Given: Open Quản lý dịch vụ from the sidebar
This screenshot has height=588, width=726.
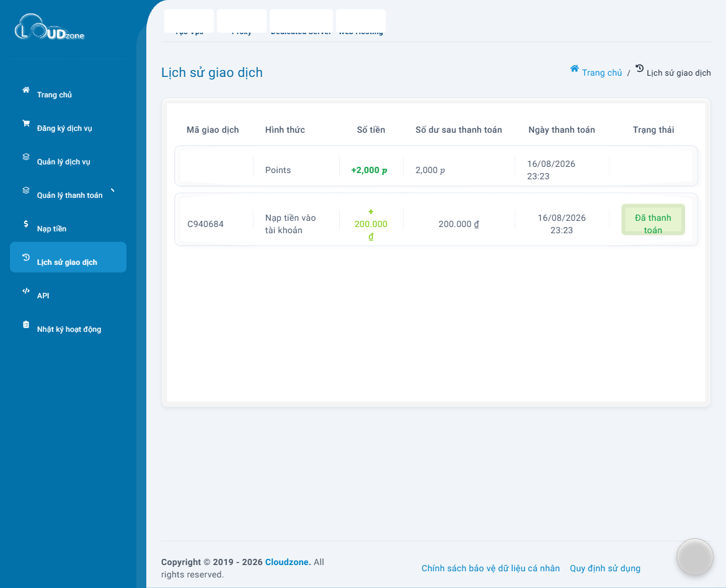Looking at the screenshot, I should point(63,162).
